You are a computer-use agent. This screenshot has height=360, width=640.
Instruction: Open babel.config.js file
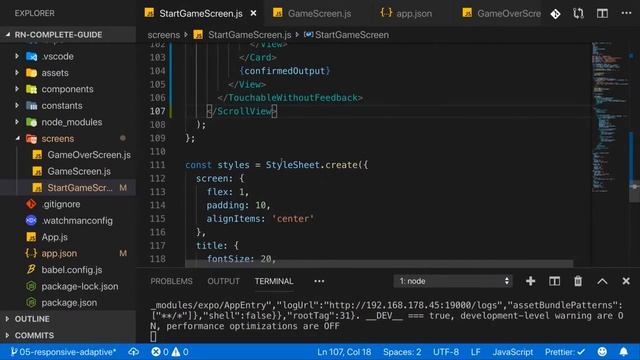coord(71,270)
